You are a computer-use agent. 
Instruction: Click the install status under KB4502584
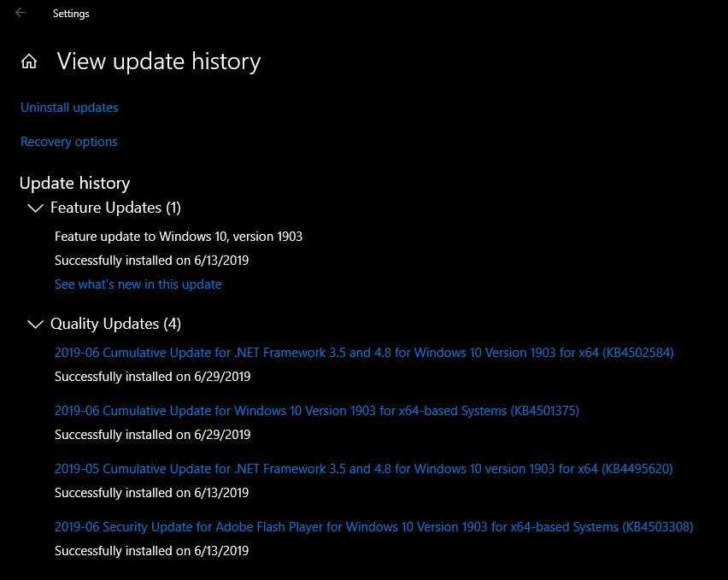[x=152, y=377]
